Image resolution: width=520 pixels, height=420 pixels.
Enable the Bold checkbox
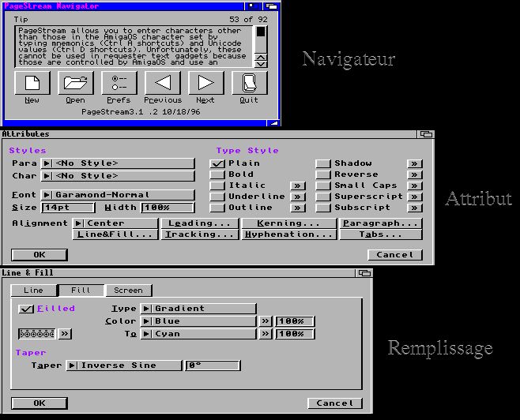point(217,174)
